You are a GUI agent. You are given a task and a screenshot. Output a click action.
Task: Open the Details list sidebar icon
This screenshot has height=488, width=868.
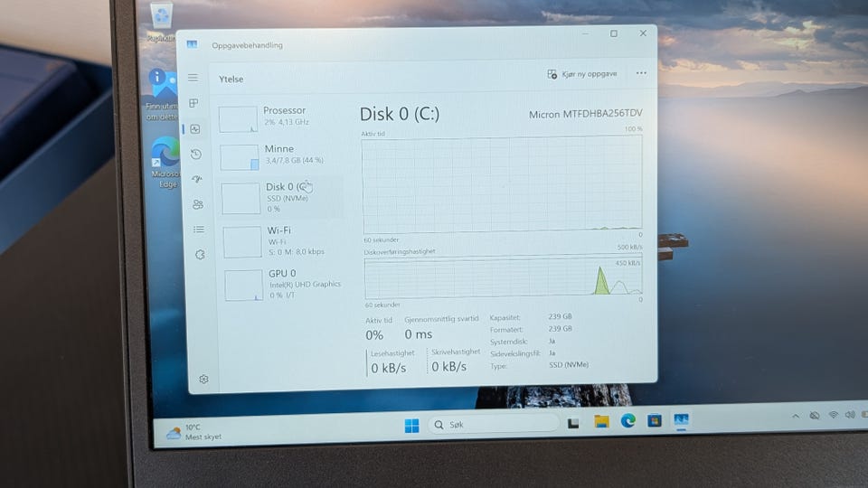pyautogui.click(x=199, y=230)
